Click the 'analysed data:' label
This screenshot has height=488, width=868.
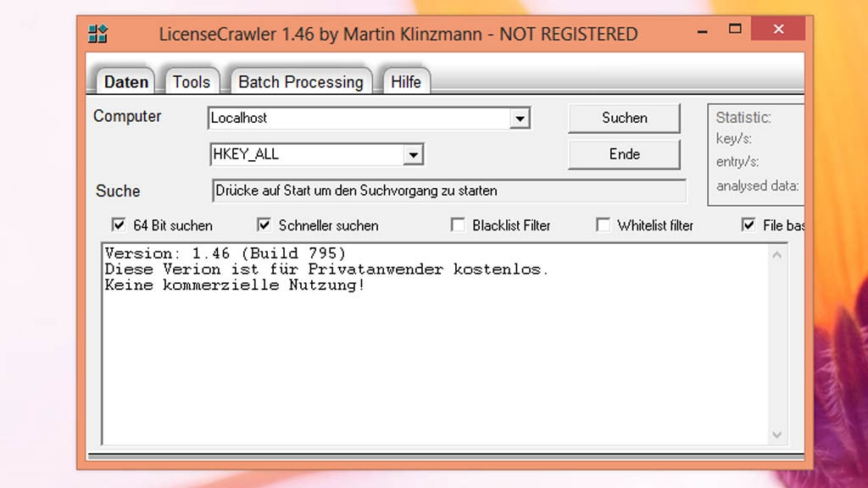coord(757,186)
